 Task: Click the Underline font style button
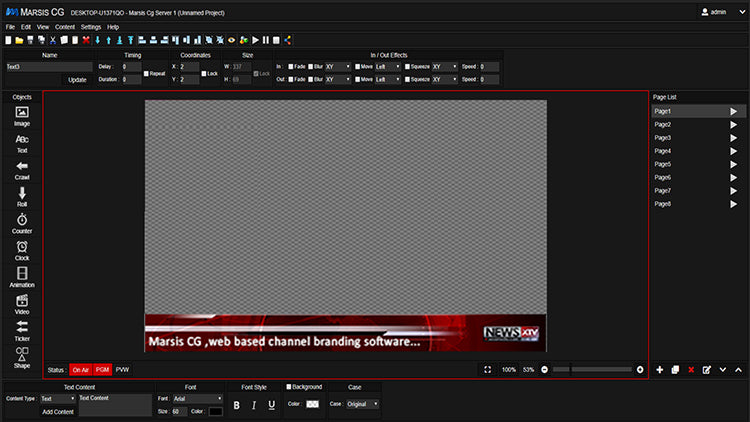tap(271, 405)
